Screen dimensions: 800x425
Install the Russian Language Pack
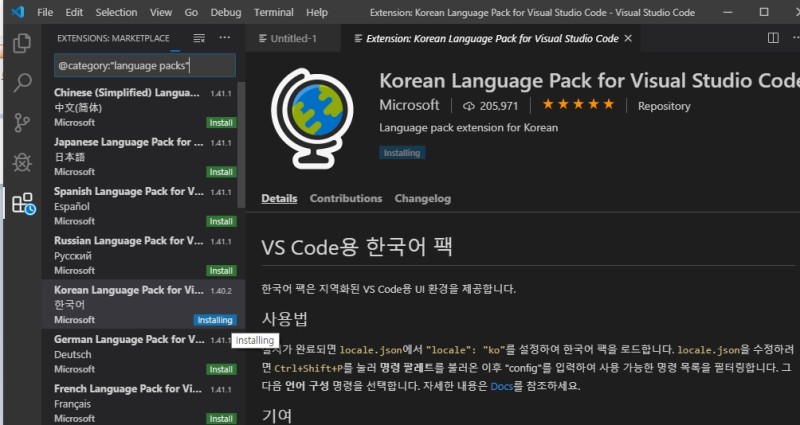coord(221,271)
